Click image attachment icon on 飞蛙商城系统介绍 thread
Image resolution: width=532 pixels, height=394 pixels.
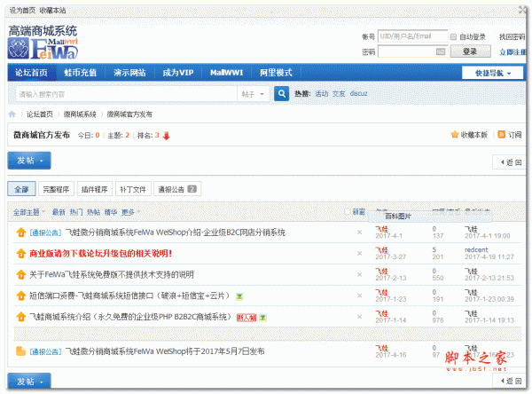[x=262, y=318]
